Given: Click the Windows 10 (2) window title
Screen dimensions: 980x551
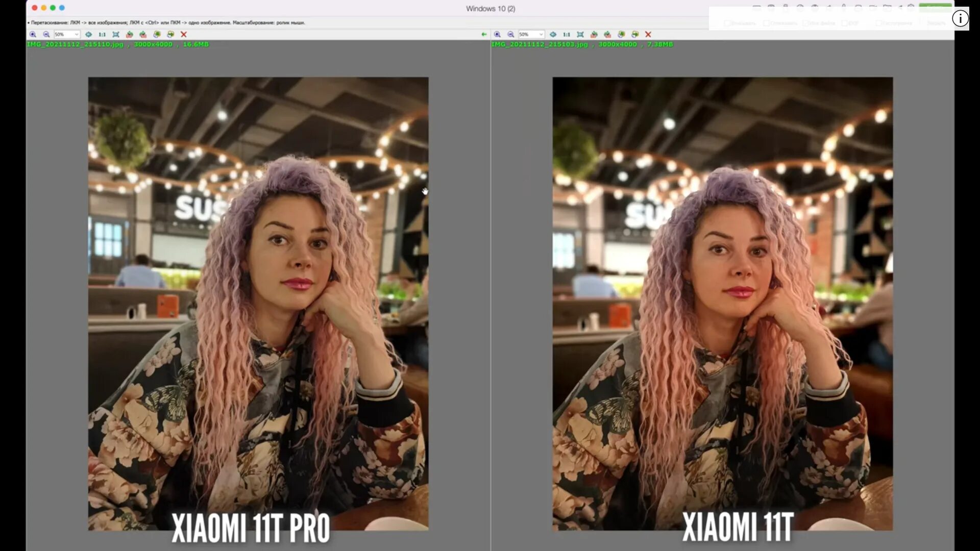Looking at the screenshot, I should 491,9.
